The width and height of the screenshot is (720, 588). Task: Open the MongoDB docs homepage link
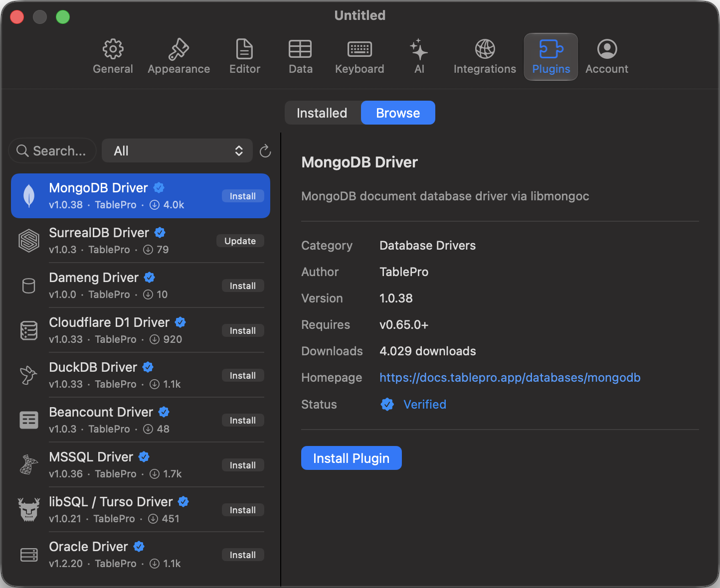(510, 378)
